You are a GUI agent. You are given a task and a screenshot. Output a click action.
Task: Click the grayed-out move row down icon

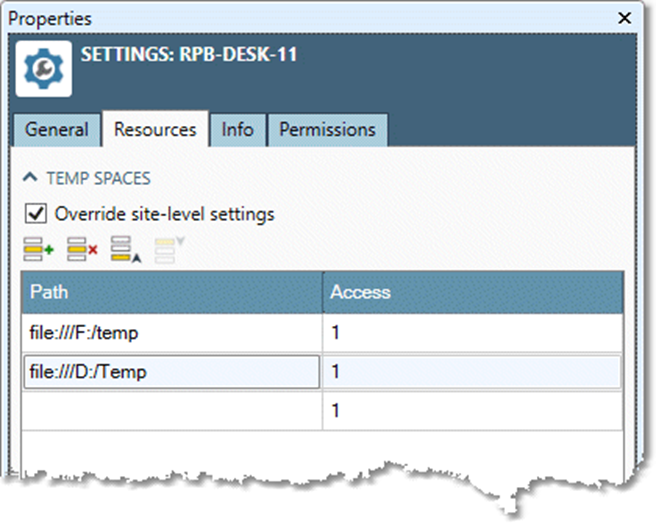coord(165,249)
